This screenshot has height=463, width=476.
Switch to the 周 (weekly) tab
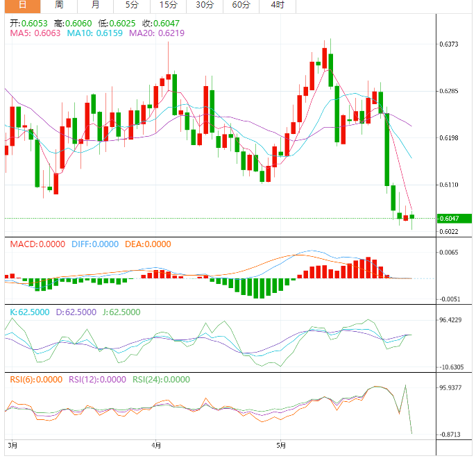pyautogui.click(x=60, y=6)
